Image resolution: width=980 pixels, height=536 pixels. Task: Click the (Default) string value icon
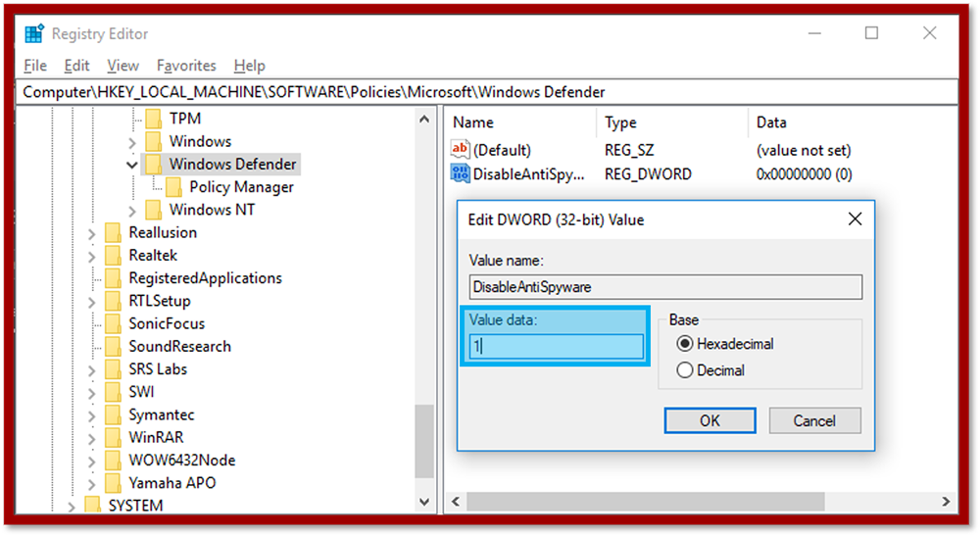click(460, 149)
